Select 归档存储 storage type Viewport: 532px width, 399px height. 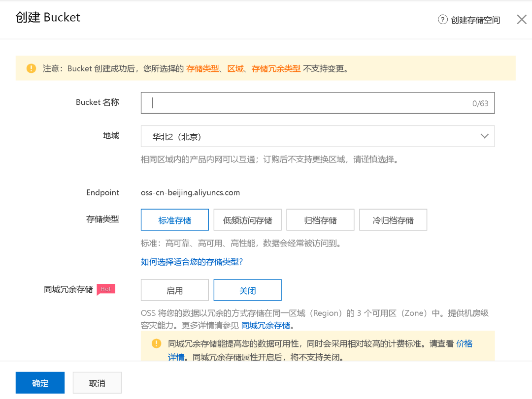(x=320, y=220)
